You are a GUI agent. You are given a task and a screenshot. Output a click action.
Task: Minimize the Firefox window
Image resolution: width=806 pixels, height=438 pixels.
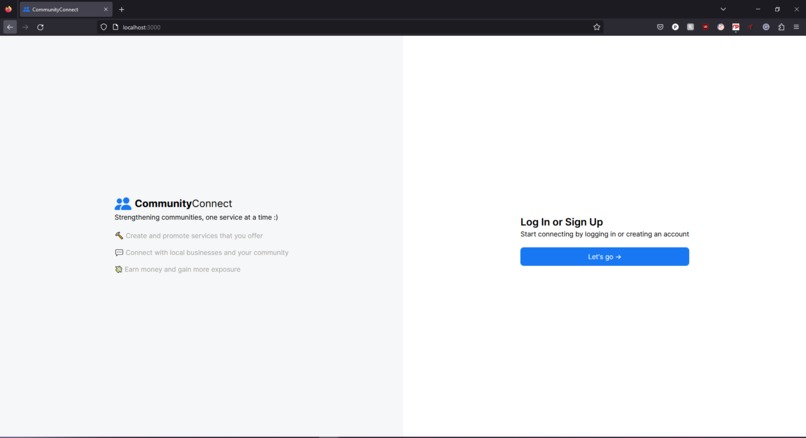pos(758,9)
